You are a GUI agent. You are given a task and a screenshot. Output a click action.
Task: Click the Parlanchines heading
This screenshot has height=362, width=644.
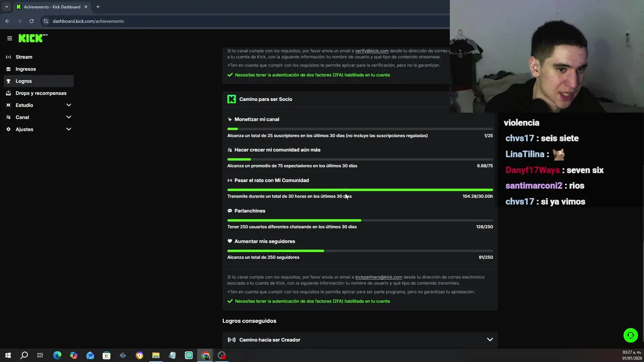click(250, 211)
